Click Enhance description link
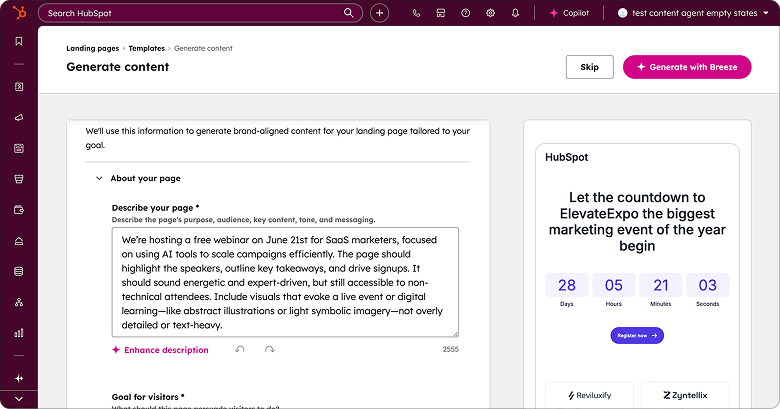 [x=160, y=350]
